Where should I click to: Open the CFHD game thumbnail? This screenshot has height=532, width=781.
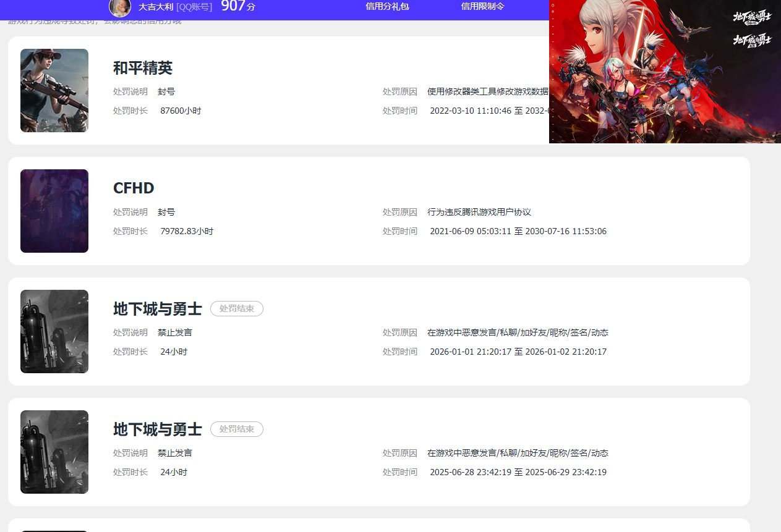(x=54, y=211)
